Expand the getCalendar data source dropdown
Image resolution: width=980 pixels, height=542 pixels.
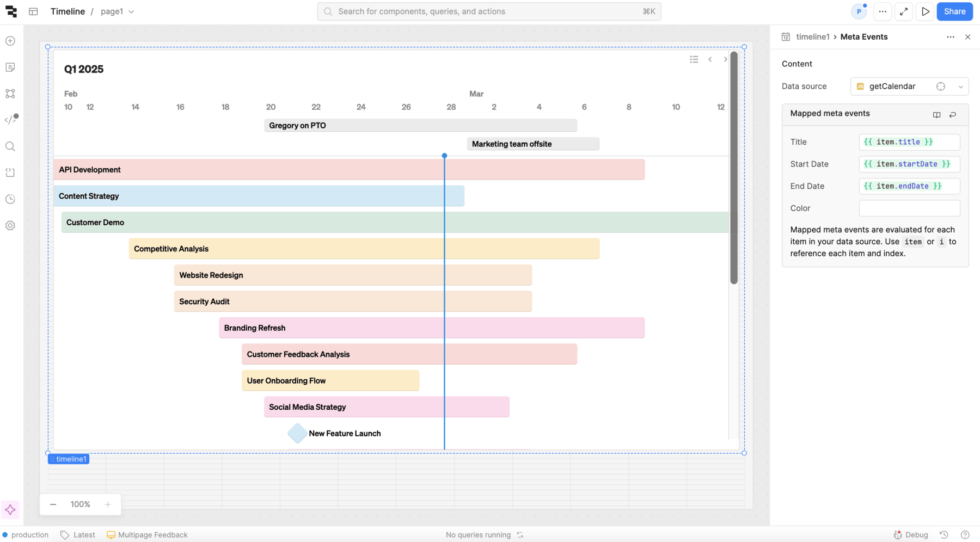point(960,87)
